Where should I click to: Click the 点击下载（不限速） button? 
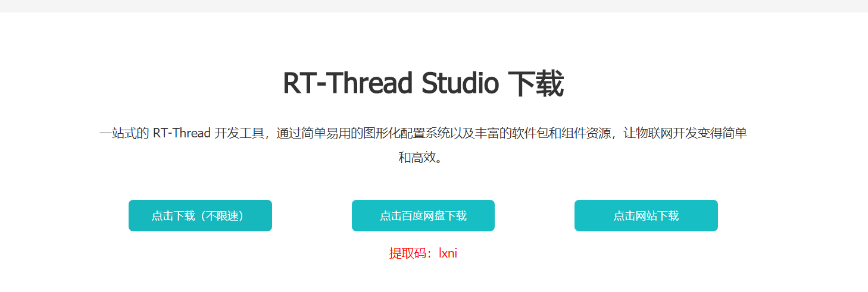pos(200,215)
